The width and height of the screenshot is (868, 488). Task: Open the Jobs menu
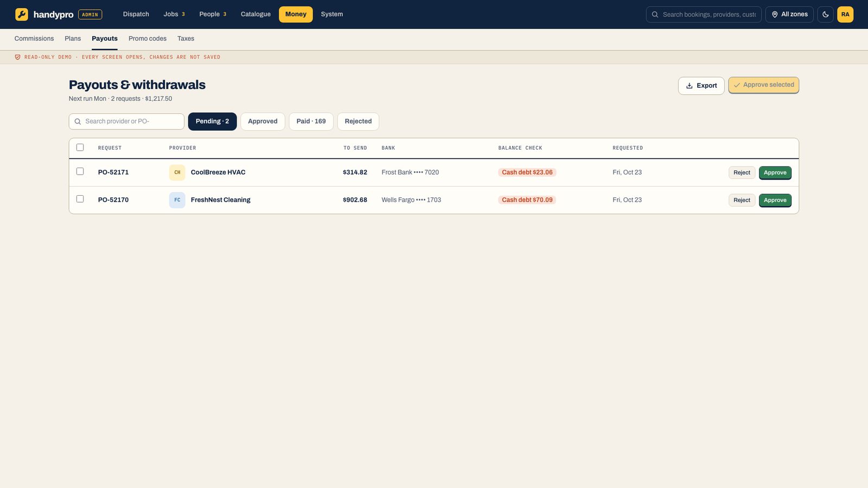[x=174, y=14]
